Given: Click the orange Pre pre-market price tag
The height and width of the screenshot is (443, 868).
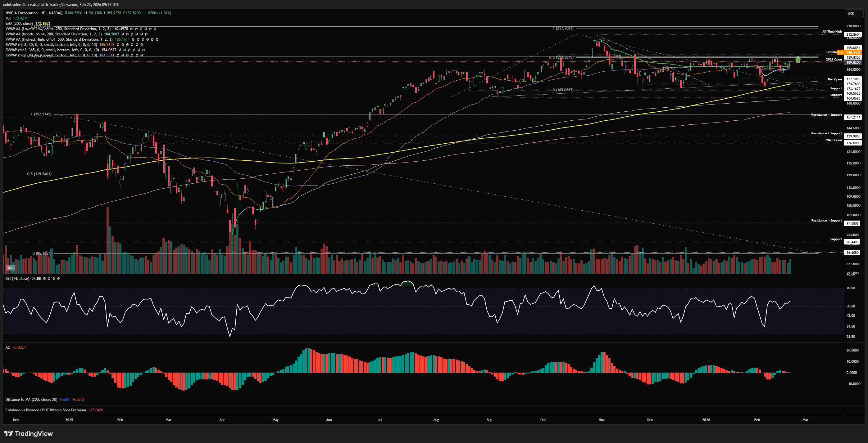Looking at the screenshot, I should click(x=840, y=52).
